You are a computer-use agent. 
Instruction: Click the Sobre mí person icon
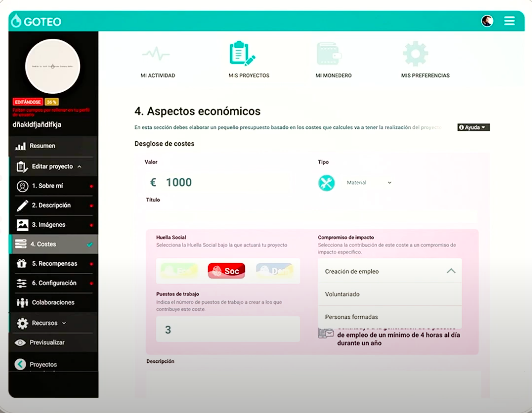click(x=22, y=186)
